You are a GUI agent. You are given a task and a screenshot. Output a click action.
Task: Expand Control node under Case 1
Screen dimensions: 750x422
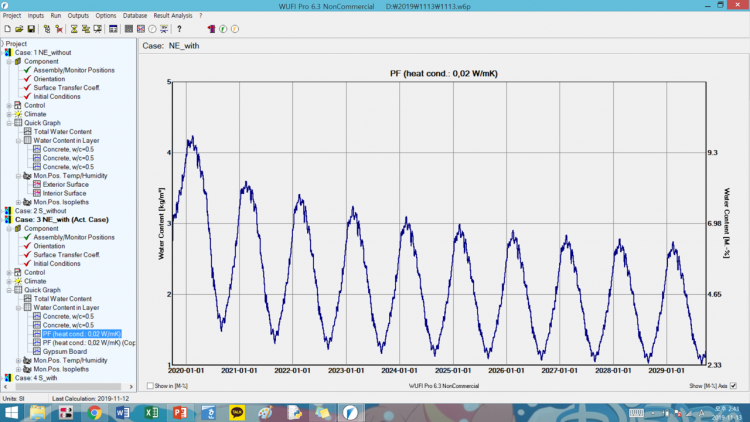9,105
